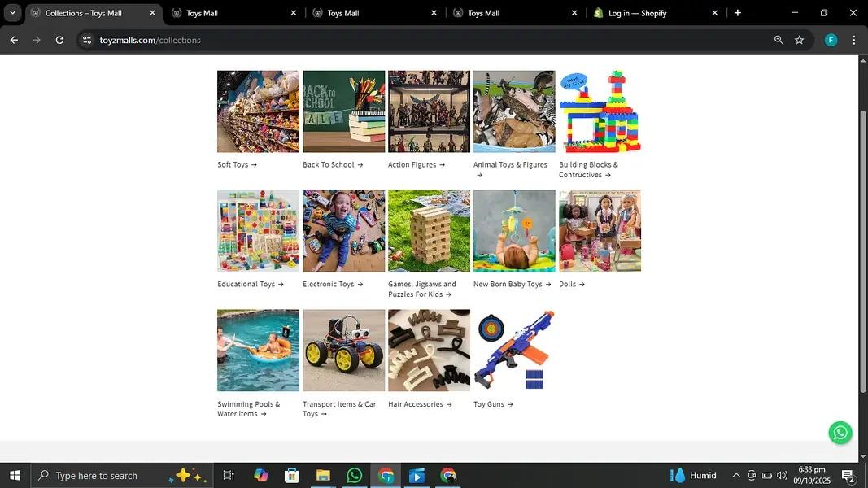Open the browser zoom magnifier icon
Image resolution: width=868 pixels, height=488 pixels.
click(779, 40)
